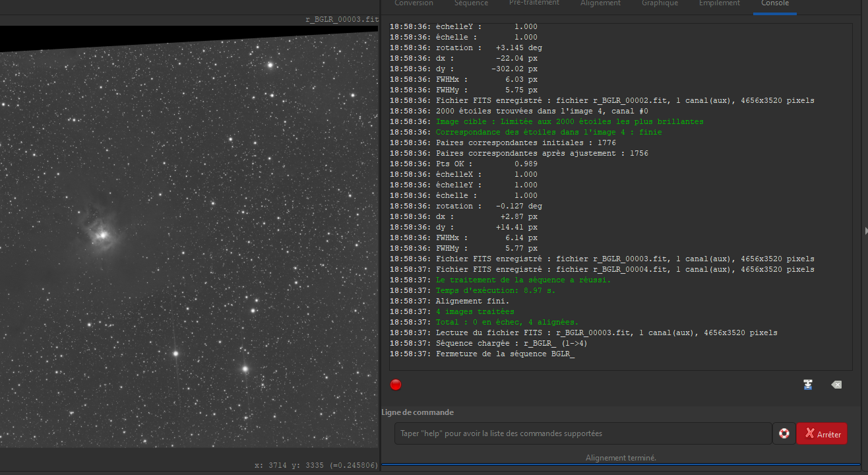This screenshot has height=475, width=868.
Task: Click the Arrêter stop button
Action: tap(822, 433)
